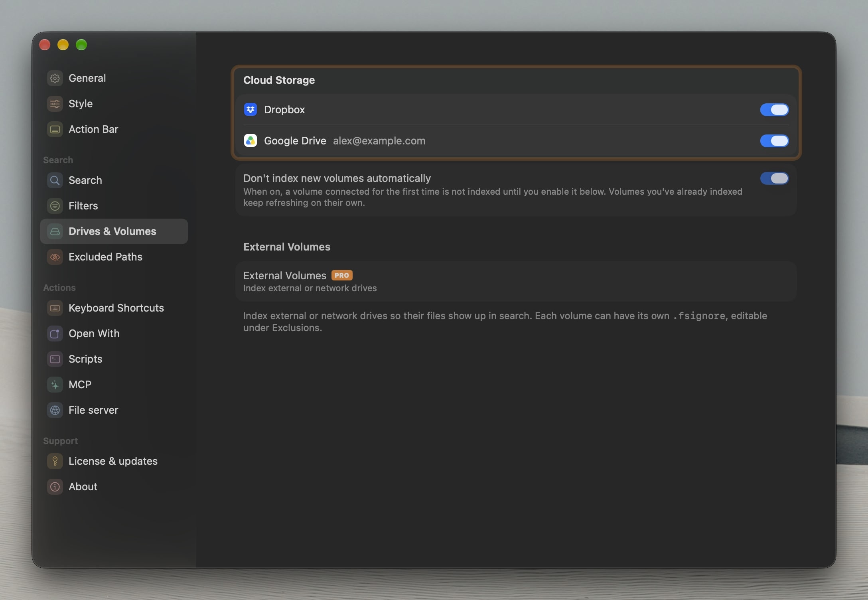Toggle Don't index new volumes automatically

[774, 178]
